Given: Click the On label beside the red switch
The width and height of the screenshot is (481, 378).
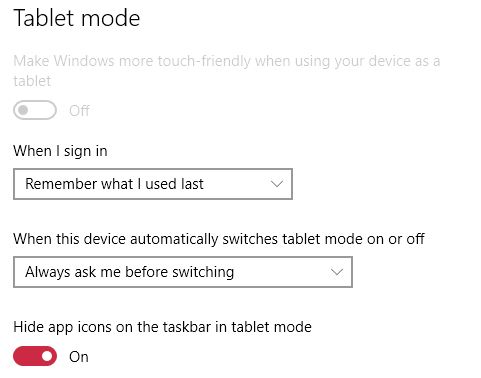Looking at the screenshot, I should [79, 357].
